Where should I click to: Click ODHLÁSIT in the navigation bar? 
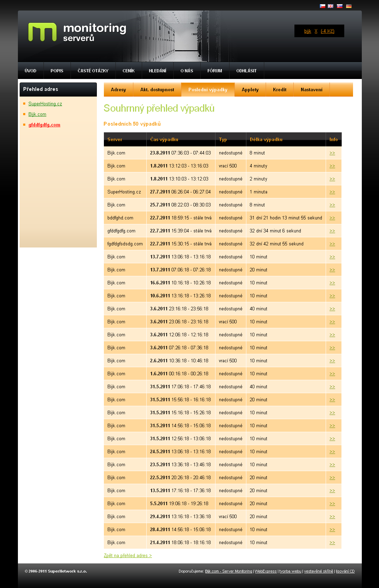click(x=246, y=71)
